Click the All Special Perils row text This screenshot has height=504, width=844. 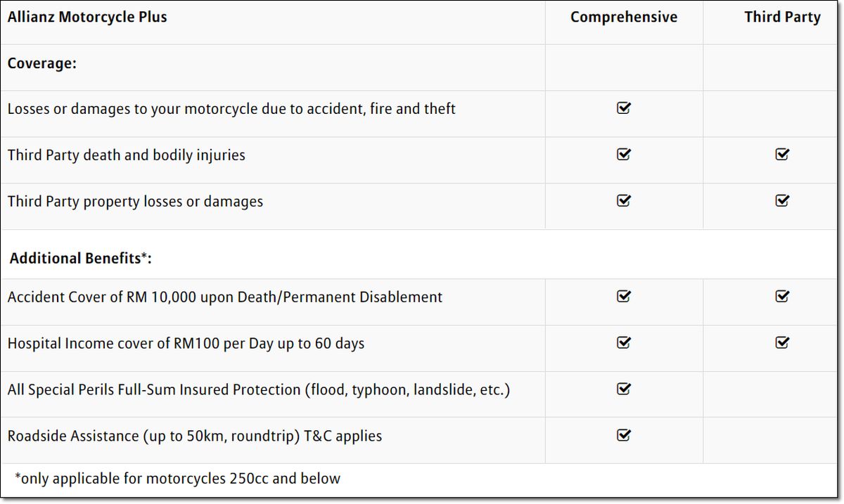[x=258, y=389]
